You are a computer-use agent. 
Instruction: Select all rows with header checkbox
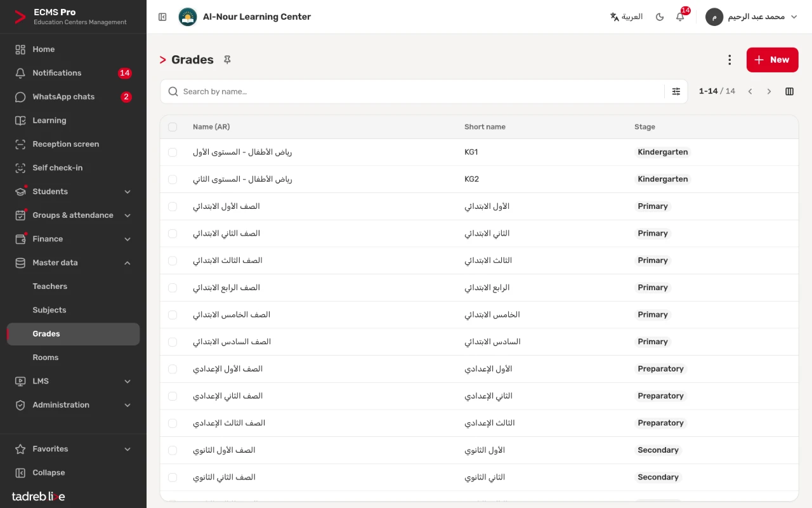click(x=173, y=127)
